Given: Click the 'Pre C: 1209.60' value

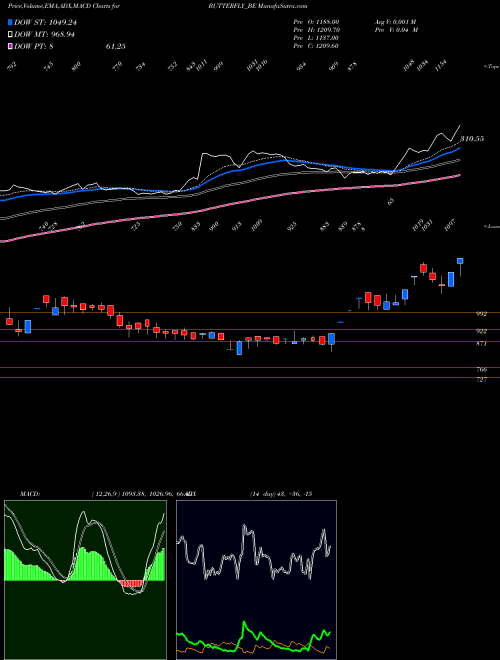Looking at the screenshot, I should point(316,46).
